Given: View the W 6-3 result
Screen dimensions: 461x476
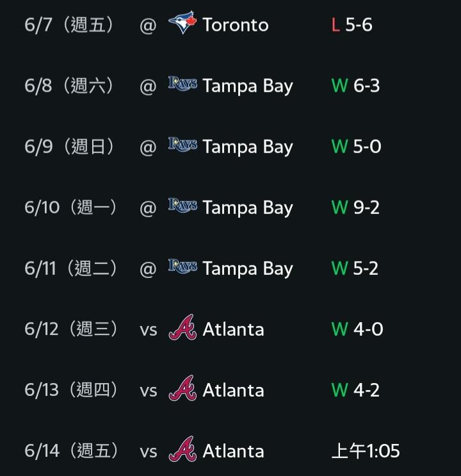Looking at the screenshot, I should pos(355,86).
